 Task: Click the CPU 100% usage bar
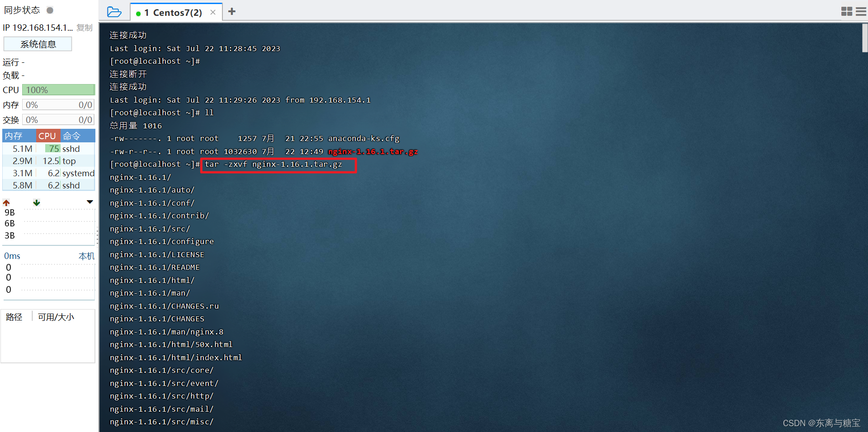point(59,90)
